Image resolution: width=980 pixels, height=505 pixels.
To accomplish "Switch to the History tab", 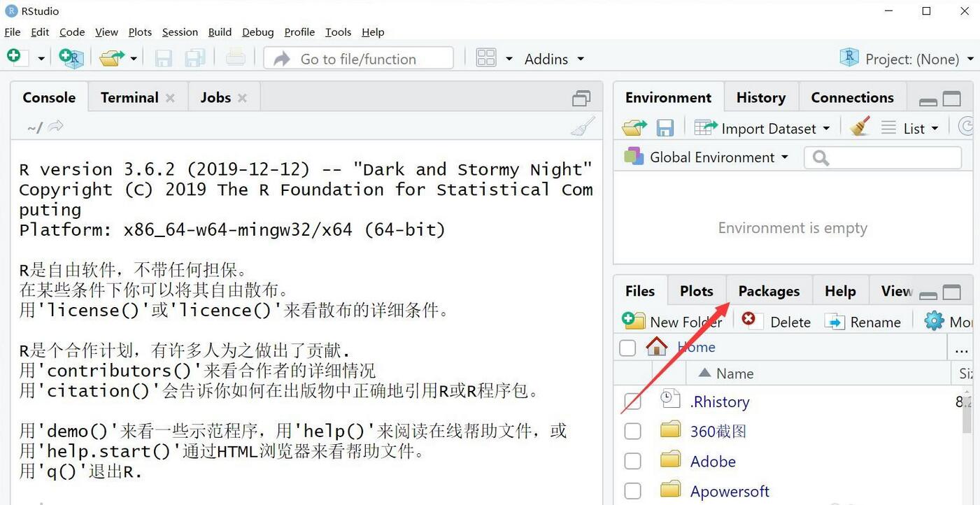I will (x=760, y=98).
